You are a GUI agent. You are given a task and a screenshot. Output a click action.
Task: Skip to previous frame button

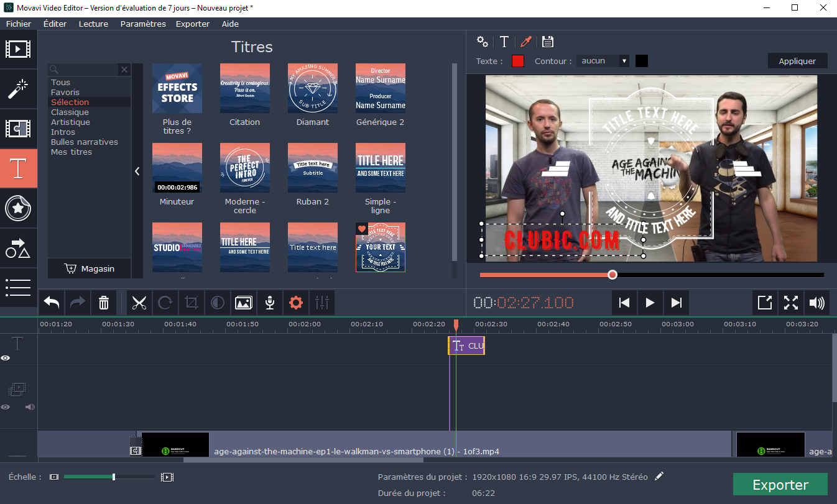pos(624,303)
